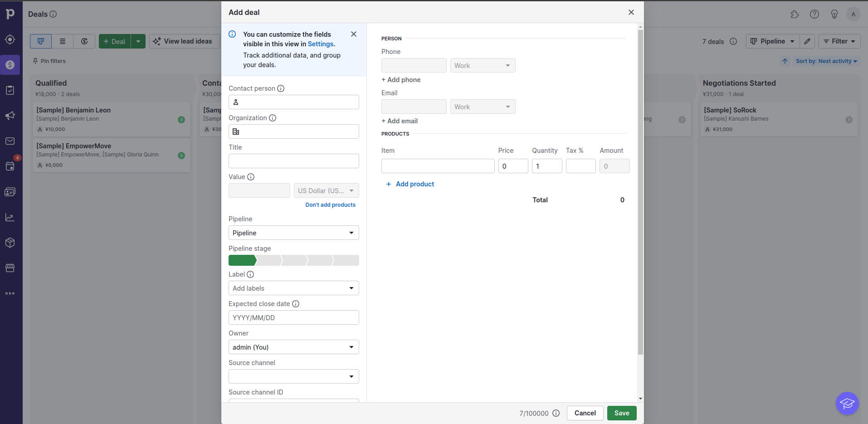Select the third pipeline stage segment

click(x=294, y=260)
